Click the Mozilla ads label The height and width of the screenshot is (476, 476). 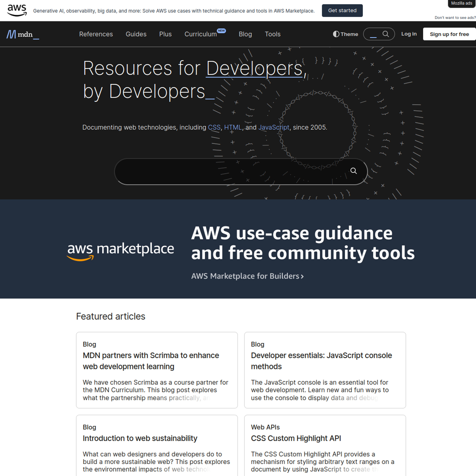coord(461,3)
